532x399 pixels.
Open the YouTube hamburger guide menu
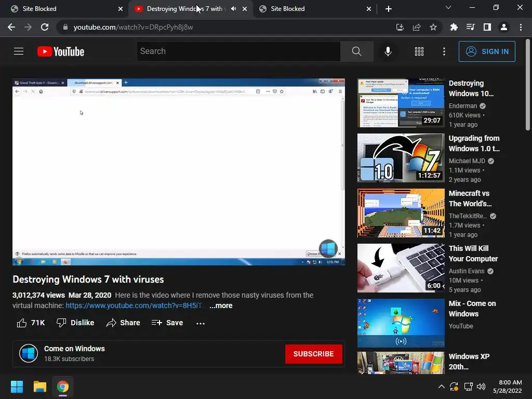[x=19, y=51]
